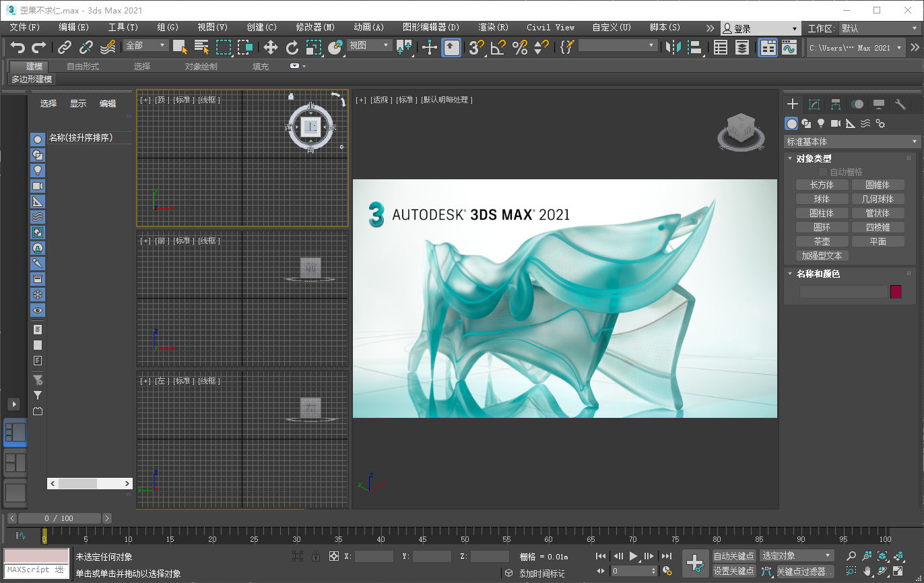This screenshot has width=924, height=583.
Task: Click the 加强型文本 button
Action: (822, 255)
